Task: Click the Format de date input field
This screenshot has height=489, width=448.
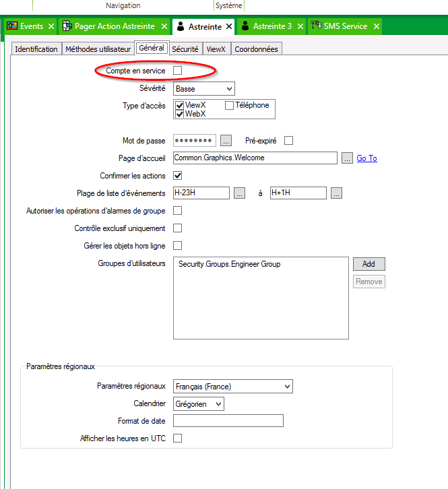Action: pos(228,421)
